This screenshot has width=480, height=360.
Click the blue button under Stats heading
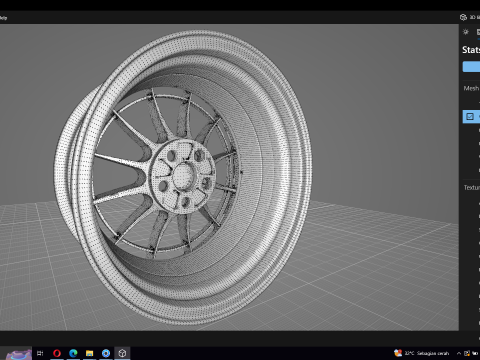pos(471,67)
